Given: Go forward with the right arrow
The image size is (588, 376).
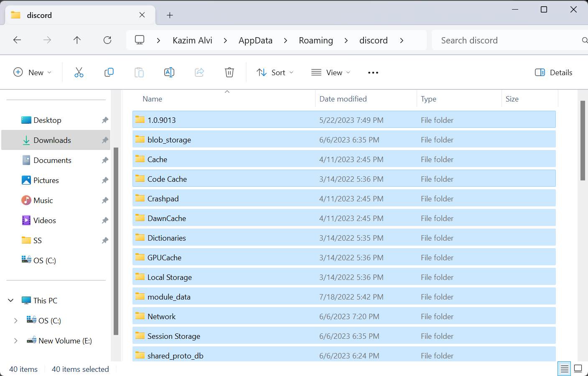Looking at the screenshot, I should (x=47, y=40).
